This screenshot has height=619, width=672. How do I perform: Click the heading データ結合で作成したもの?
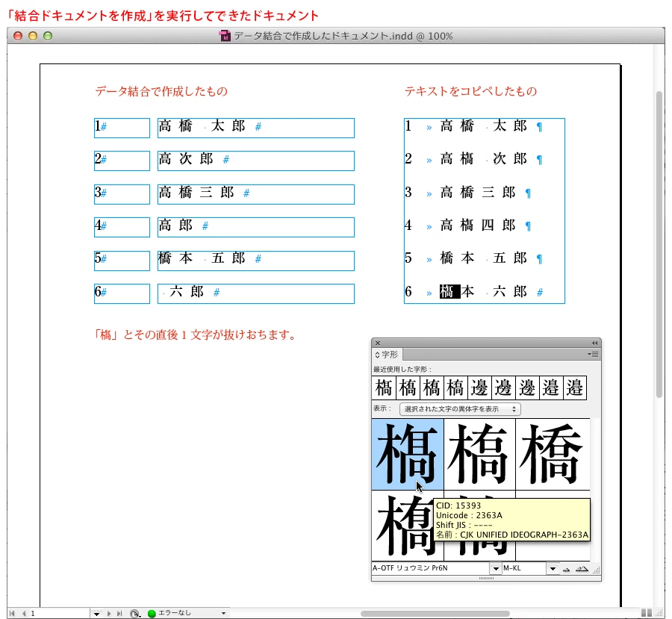click(161, 91)
